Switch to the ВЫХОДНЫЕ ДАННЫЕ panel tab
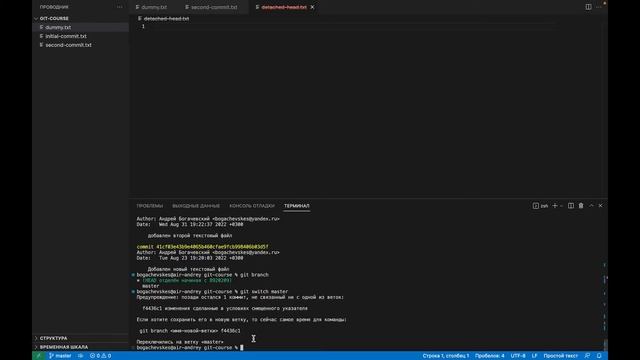 click(196, 206)
